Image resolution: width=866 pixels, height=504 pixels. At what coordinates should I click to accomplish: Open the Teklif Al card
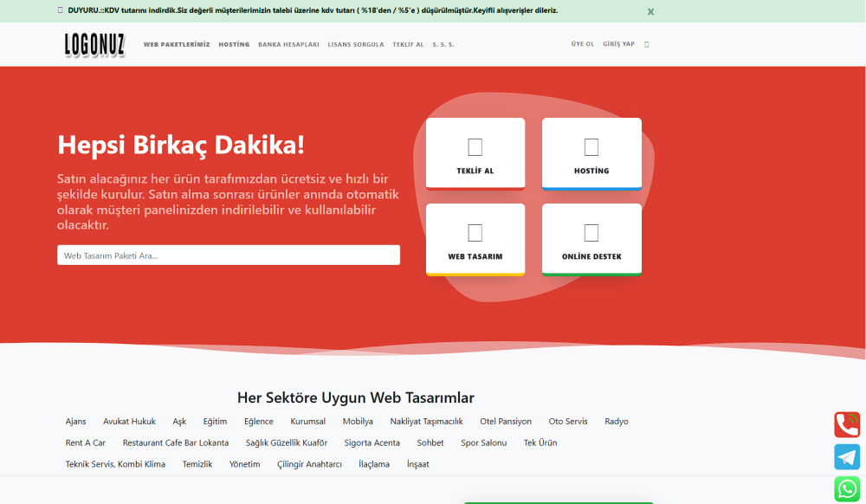pyautogui.click(x=475, y=153)
